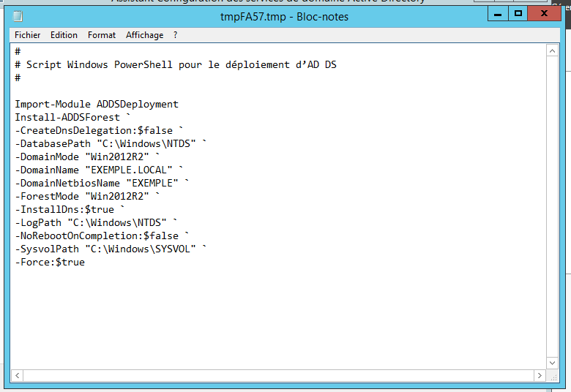Click the '-DomainName "EXEMPLE.LOCAL"' line
The width and height of the screenshot is (571, 392).
coord(99,170)
